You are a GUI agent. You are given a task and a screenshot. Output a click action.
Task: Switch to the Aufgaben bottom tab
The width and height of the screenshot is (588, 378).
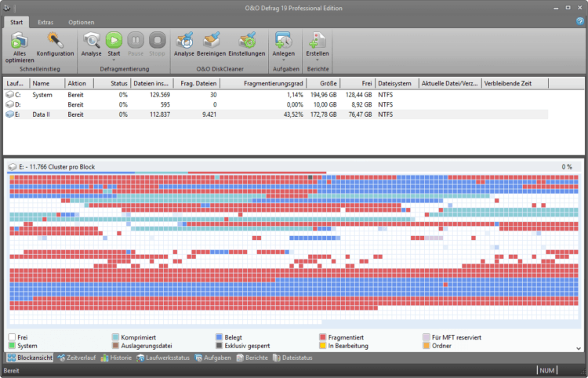(212, 358)
